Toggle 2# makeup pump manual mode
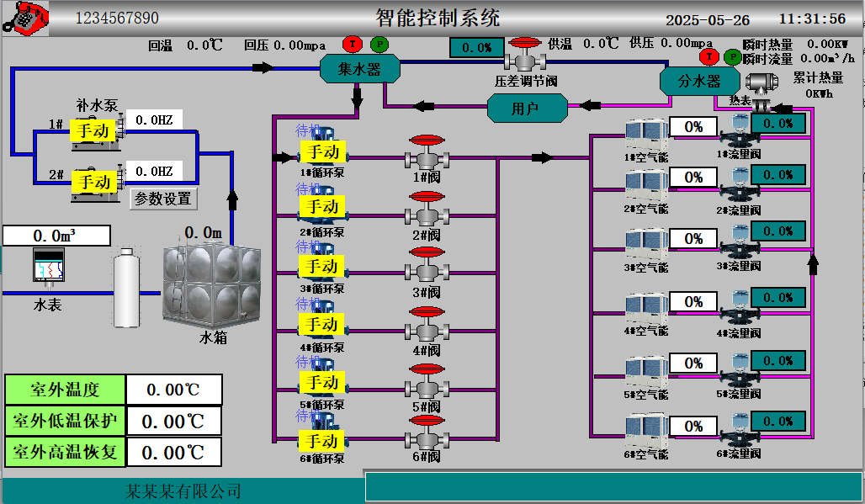Viewport: 865px width, 504px height. click(93, 182)
